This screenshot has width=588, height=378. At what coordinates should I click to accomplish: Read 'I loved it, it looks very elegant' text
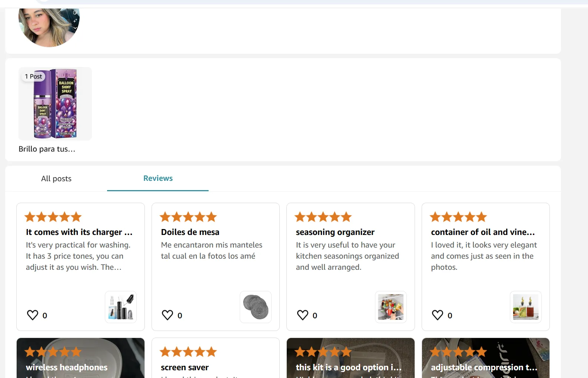pyautogui.click(x=484, y=256)
